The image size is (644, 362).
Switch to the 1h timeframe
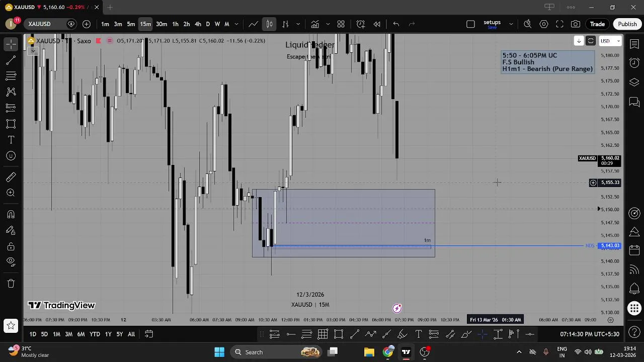pos(175,24)
